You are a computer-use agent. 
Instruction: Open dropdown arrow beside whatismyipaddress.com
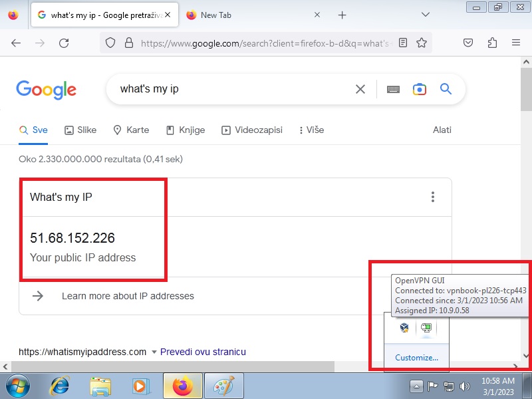coord(154,352)
